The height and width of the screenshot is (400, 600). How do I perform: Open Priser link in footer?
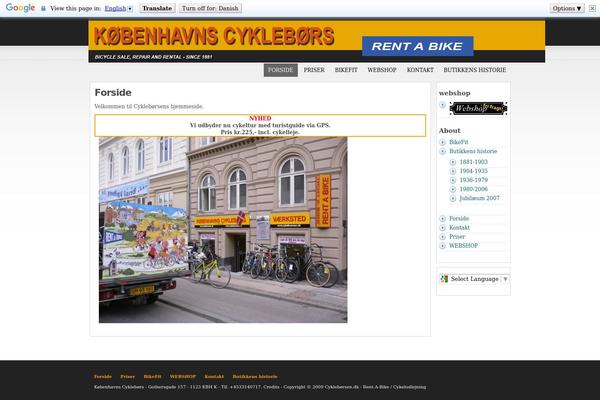pos(127,377)
